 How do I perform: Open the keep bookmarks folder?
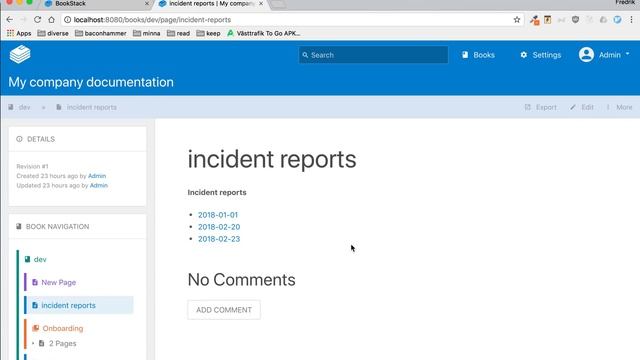[208, 33]
